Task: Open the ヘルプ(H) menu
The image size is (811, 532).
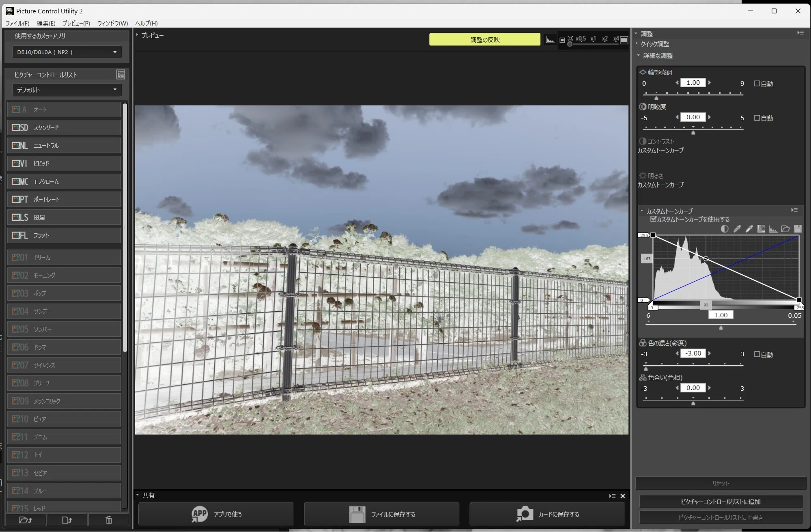Action: pos(146,23)
